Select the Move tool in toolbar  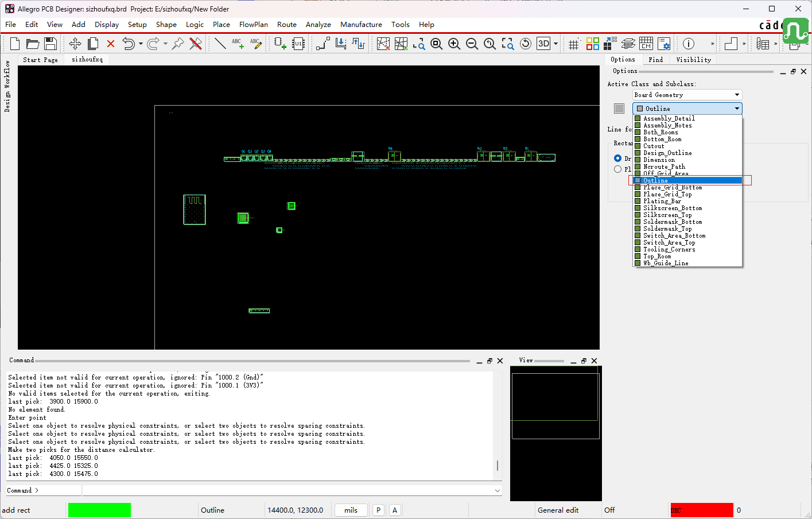[75, 44]
